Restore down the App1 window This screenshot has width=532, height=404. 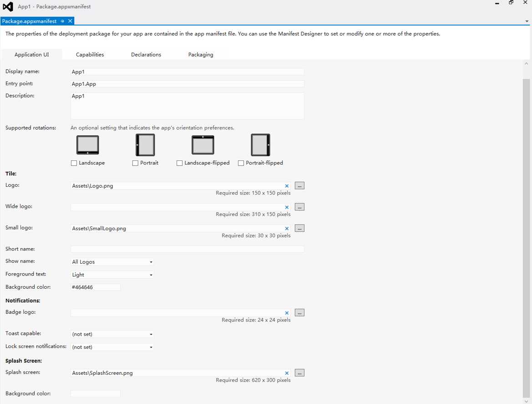[511, 2]
